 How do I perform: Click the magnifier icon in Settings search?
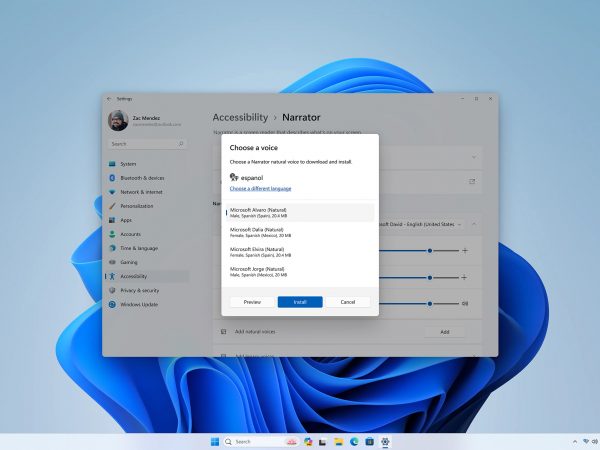tap(181, 144)
